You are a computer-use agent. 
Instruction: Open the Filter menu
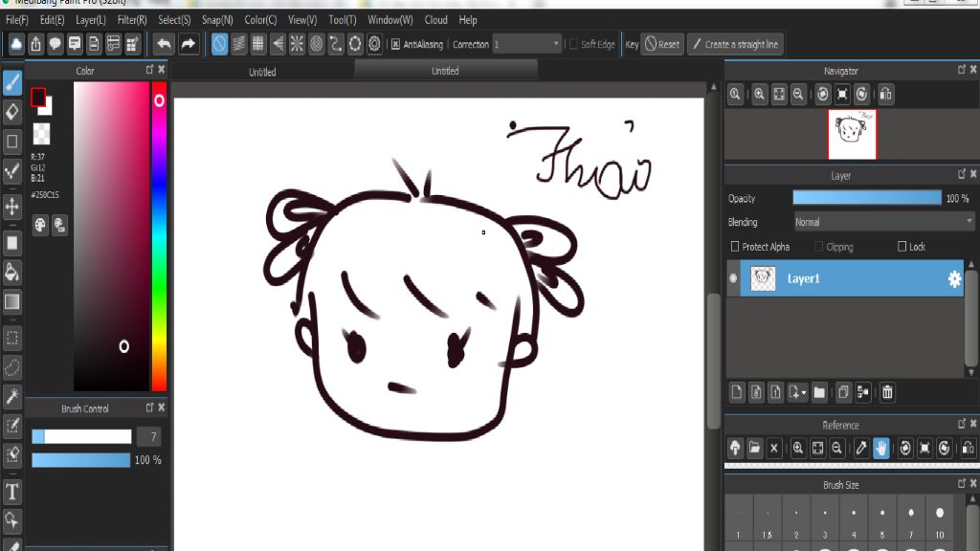point(132,20)
